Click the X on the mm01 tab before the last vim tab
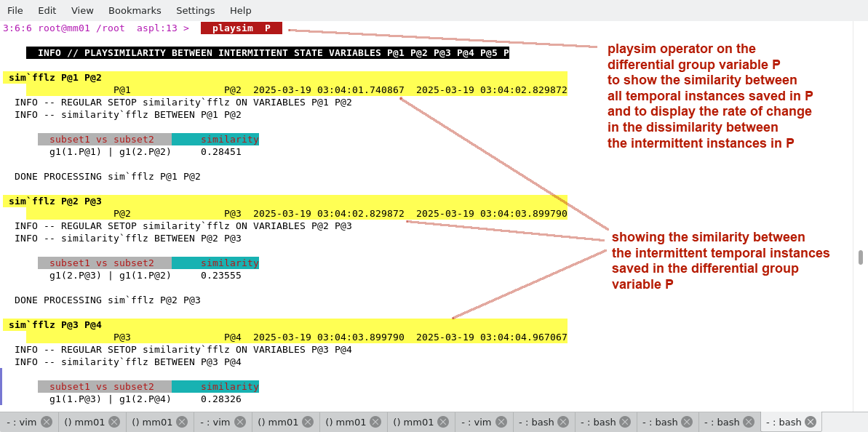 [443, 422]
